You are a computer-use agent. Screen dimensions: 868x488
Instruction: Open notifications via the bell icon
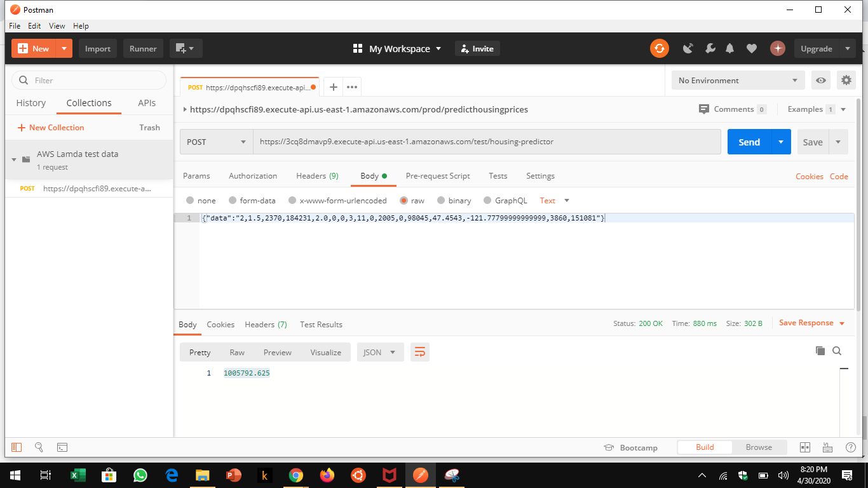pos(729,48)
